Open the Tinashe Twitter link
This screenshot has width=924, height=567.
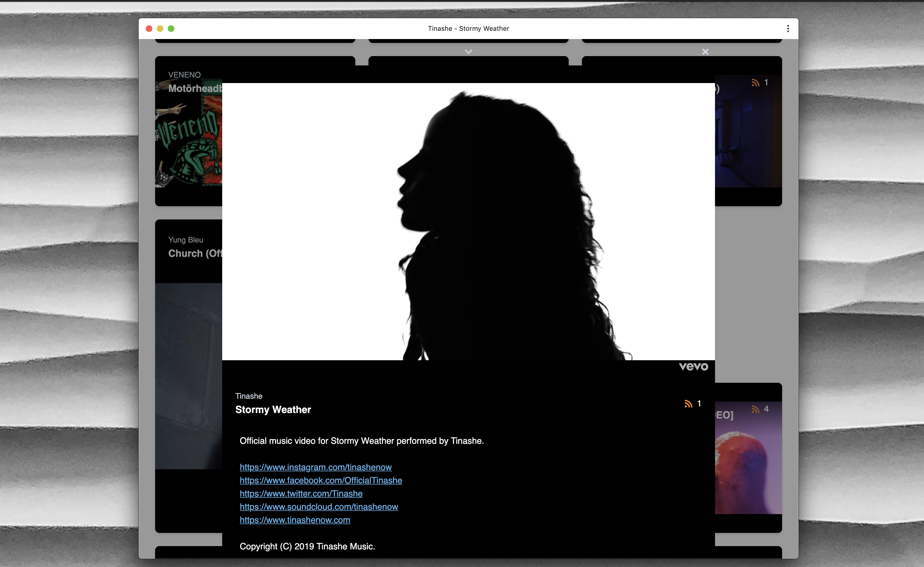[x=301, y=494]
